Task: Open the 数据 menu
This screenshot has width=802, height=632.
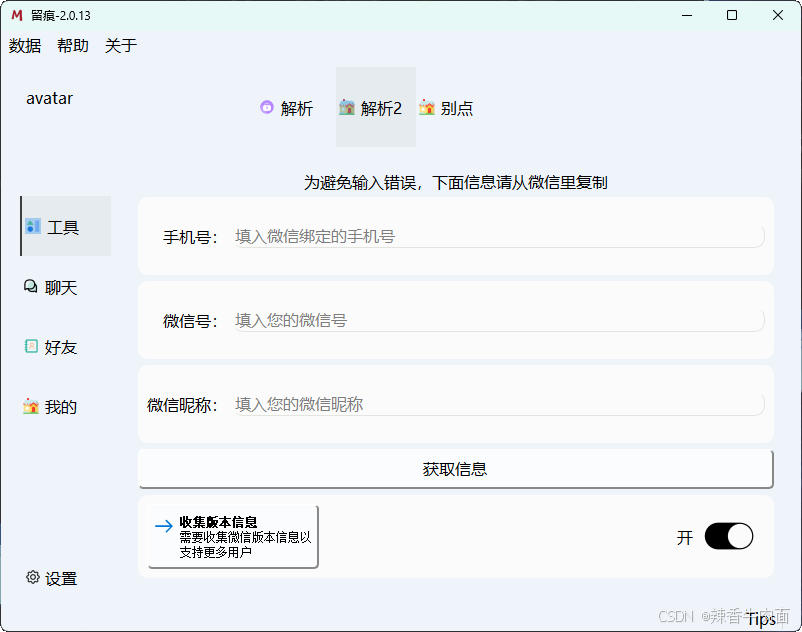Action: (x=25, y=46)
